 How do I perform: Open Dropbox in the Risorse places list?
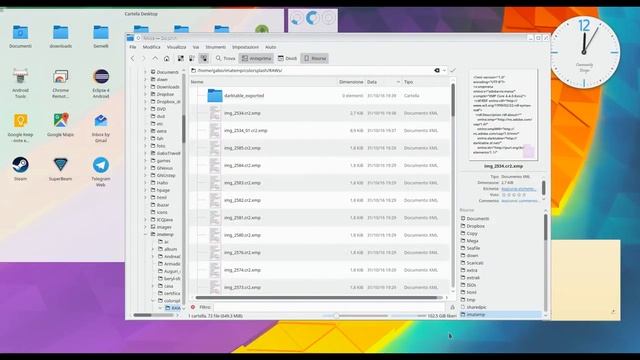pyautogui.click(x=476, y=226)
